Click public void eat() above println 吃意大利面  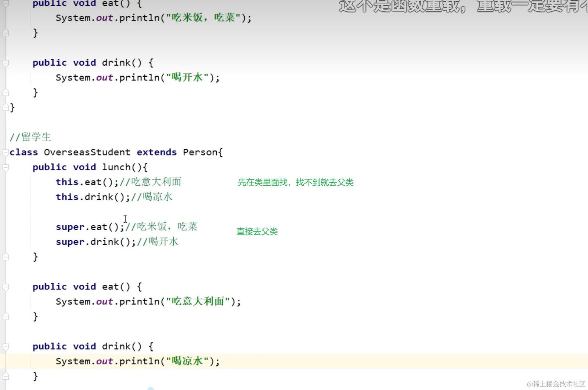87,287
